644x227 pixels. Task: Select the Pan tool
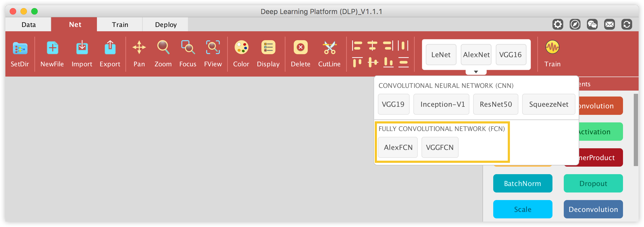pos(139,48)
